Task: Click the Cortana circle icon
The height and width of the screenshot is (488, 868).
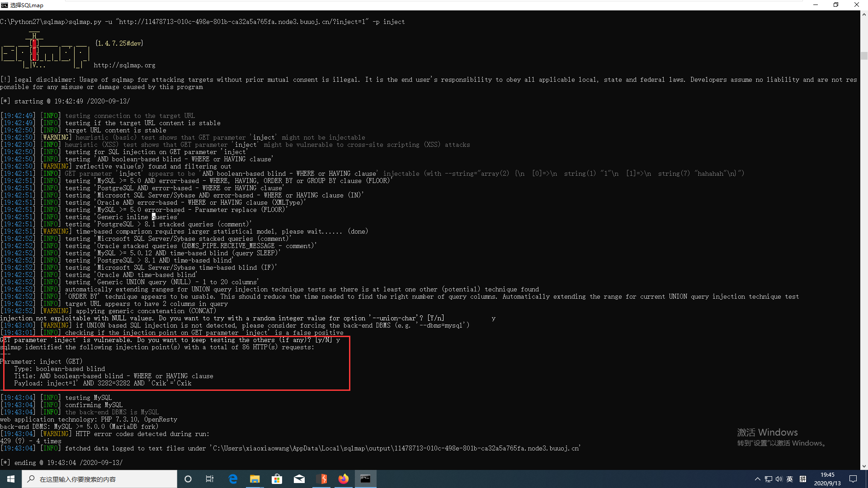Action: coord(188,479)
